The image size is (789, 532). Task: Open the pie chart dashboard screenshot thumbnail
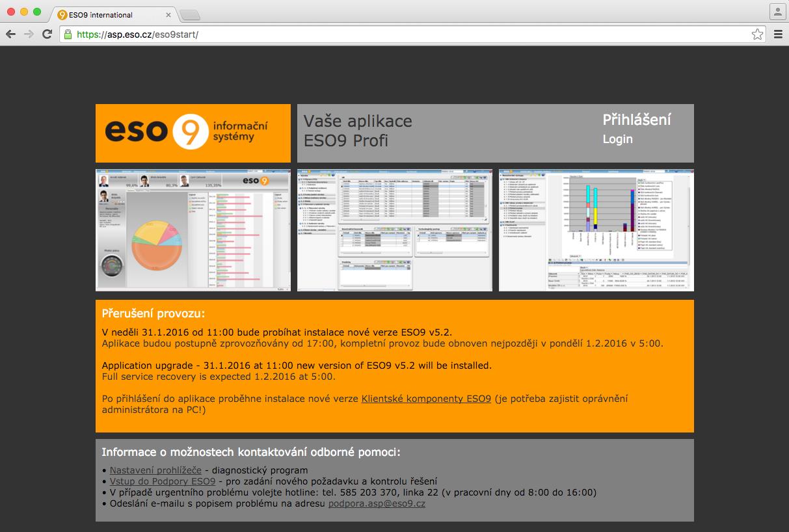point(193,230)
